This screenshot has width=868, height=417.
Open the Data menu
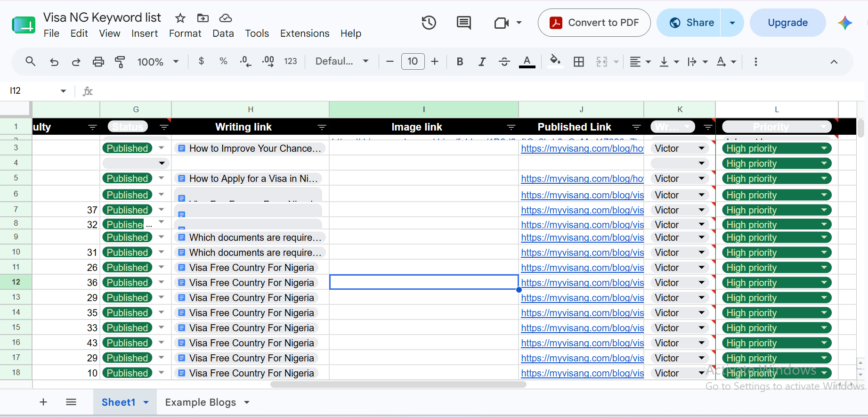(223, 33)
